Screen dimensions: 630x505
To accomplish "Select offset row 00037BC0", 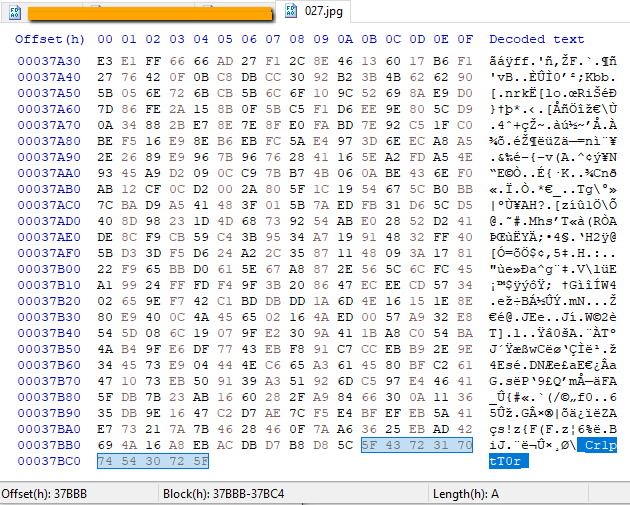I will click(x=49, y=461).
